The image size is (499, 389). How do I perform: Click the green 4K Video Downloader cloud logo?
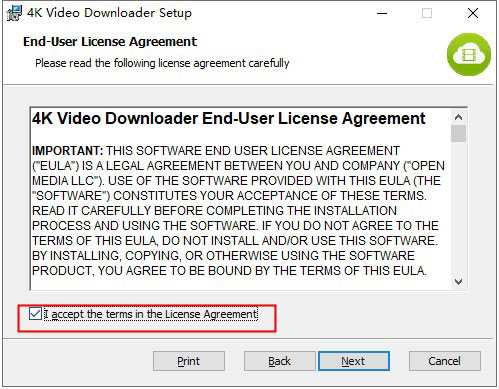(x=469, y=54)
